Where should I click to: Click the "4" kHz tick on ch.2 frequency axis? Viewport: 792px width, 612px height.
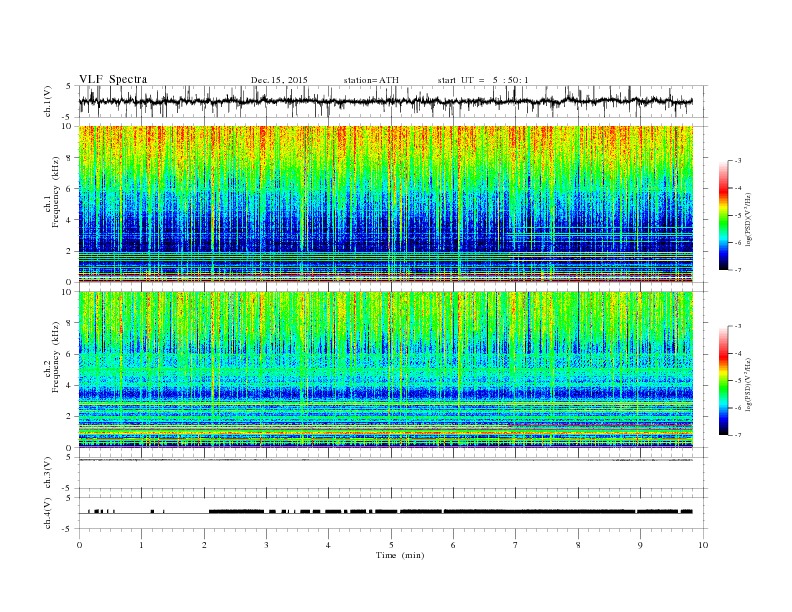69,385
